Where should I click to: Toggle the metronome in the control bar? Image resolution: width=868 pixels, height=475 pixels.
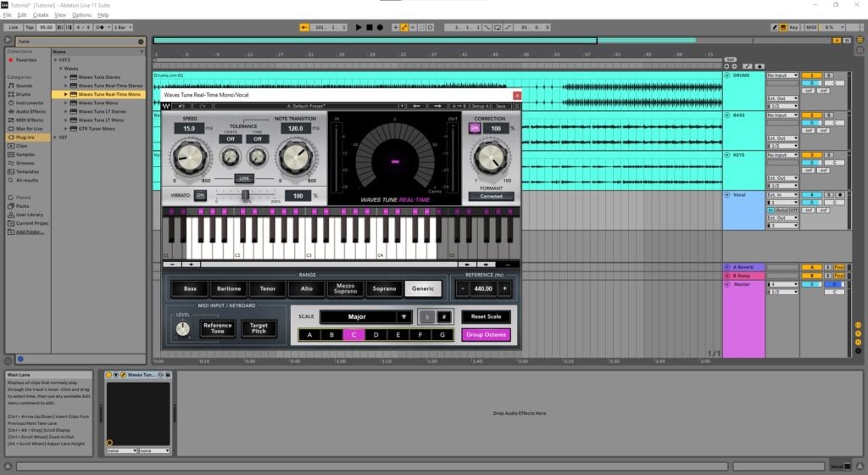100,27
